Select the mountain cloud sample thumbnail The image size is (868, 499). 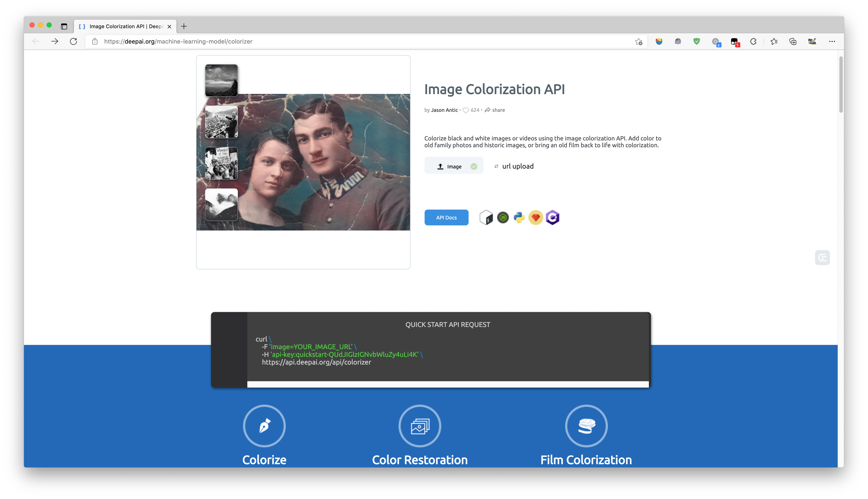click(x=221, y=205)
